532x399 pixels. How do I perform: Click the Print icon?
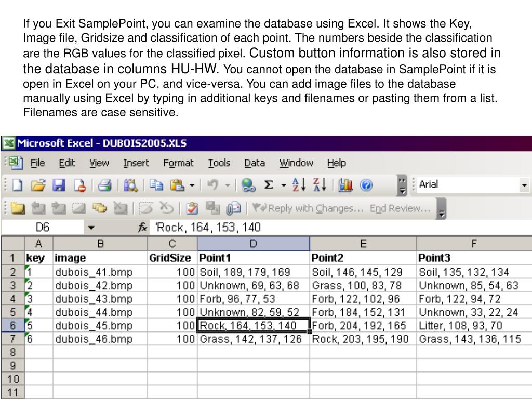tap(104, 185)
